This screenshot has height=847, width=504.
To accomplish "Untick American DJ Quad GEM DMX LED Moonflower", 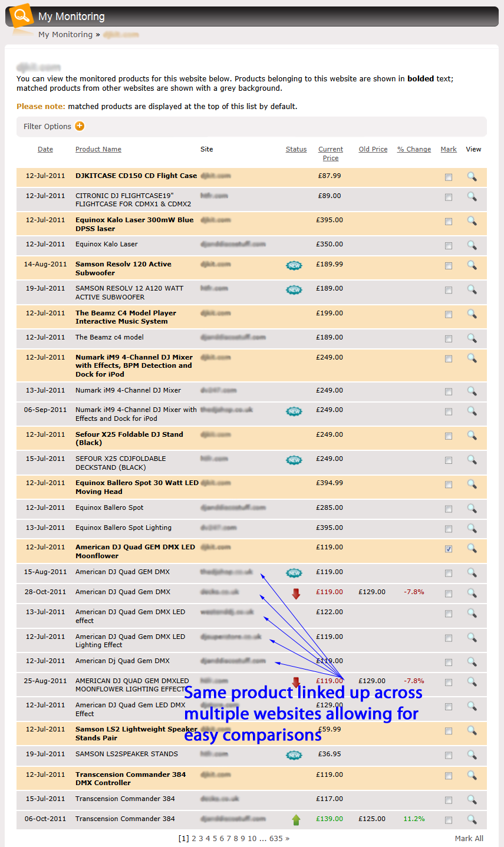I will [x=449, y=549].
